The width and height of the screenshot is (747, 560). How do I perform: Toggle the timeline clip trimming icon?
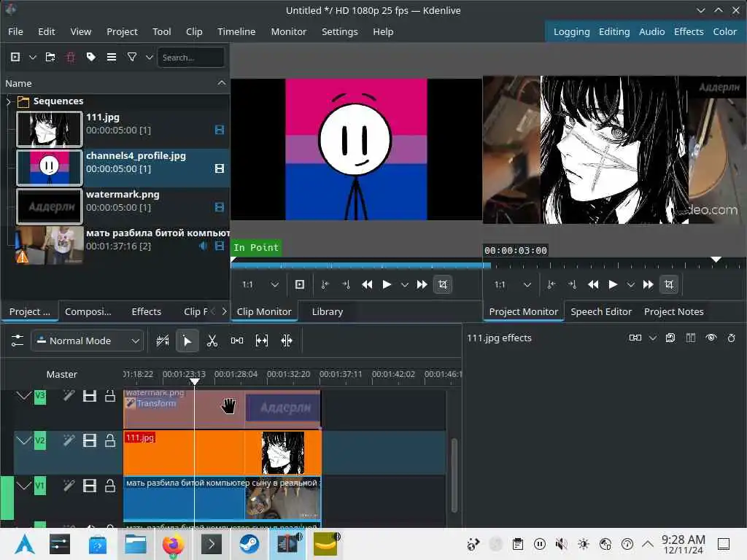point(163,341)
